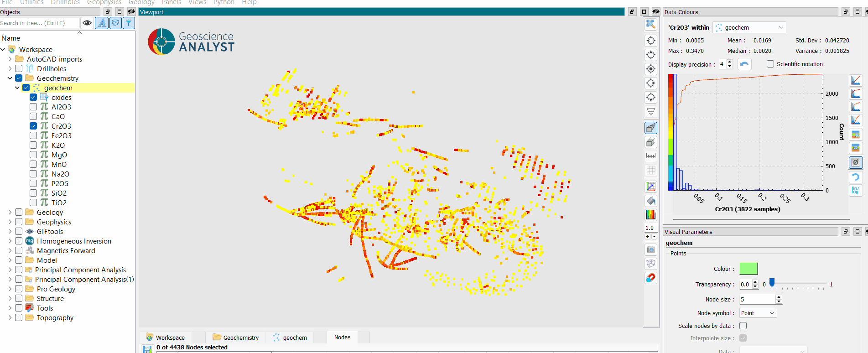Click the green points Colour swatch

[748, 269]
